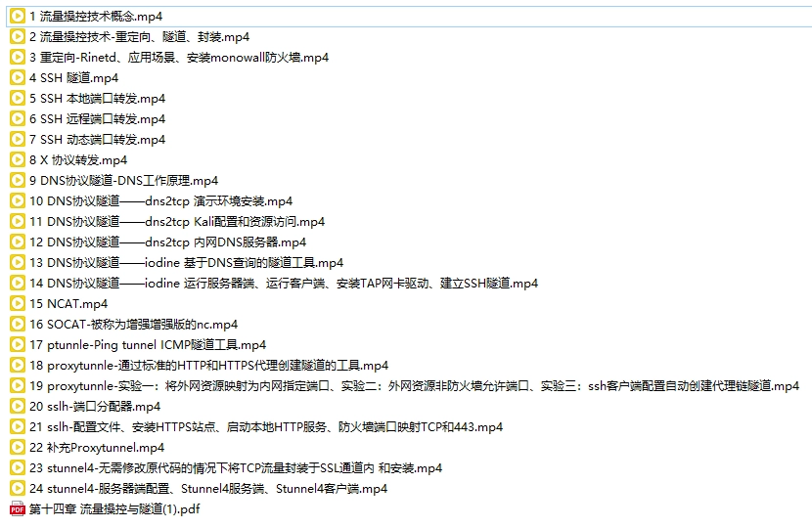Screen dimensions: 812x528
Task: Click the icon next to 5 SSH 本地端口转发.mp4
Action: point(17,99)
